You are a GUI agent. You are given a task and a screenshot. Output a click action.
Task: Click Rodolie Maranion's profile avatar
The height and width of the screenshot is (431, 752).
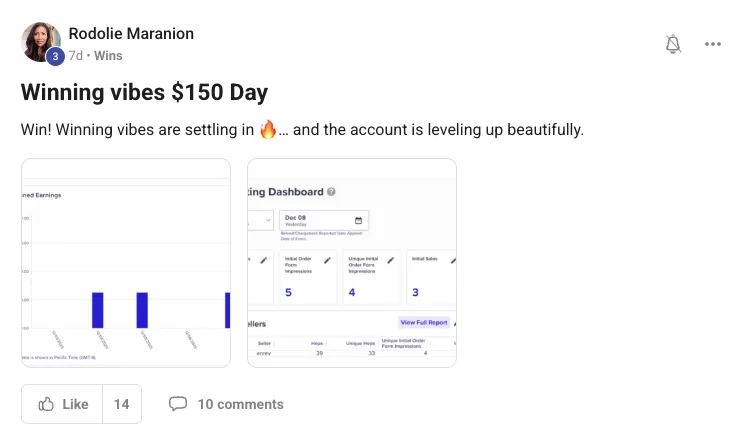[41, 42]
